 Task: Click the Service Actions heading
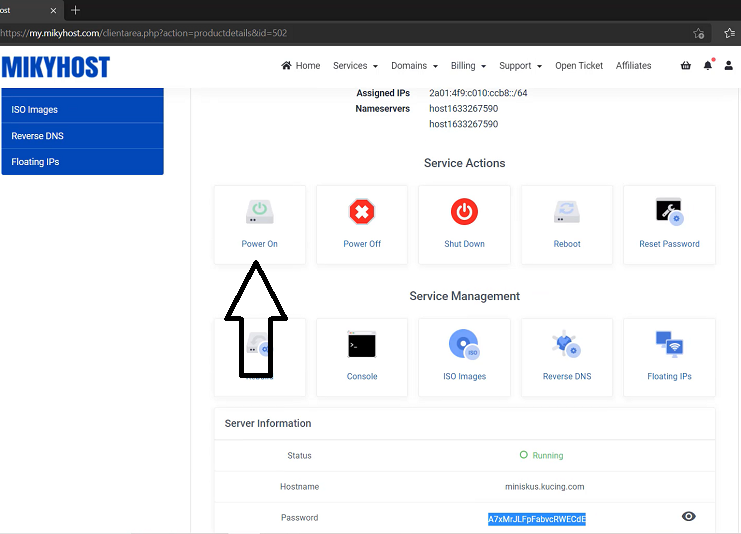(464, 163)
